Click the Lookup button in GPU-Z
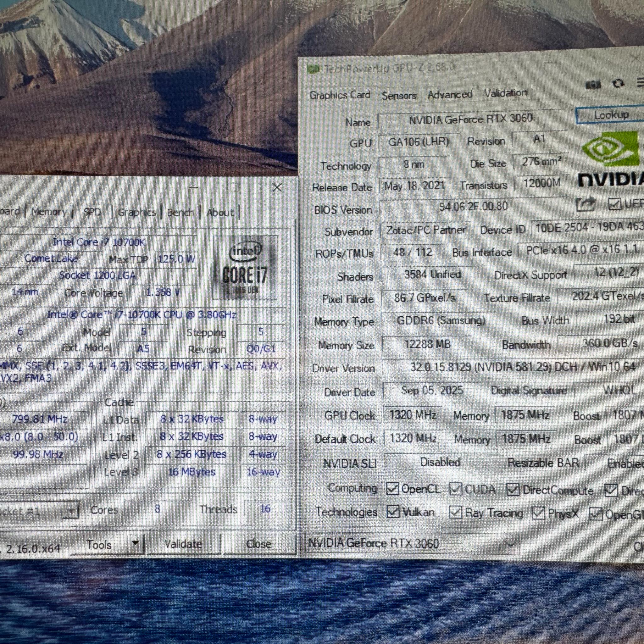 tap(611, 115)
